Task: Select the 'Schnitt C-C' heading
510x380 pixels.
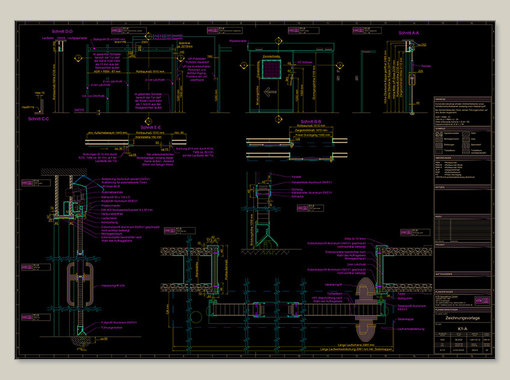Action: (x=39, y=119)
